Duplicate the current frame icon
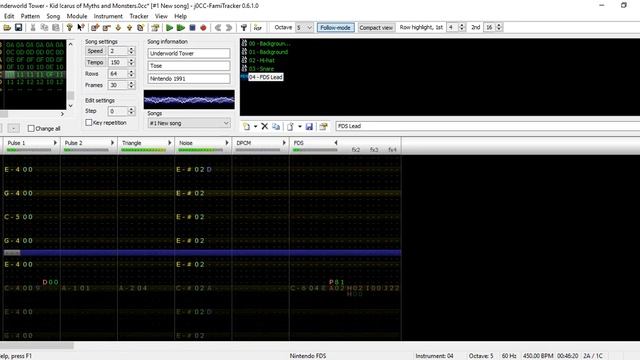The height and width of the screenshot is (360, 640). 140,28
